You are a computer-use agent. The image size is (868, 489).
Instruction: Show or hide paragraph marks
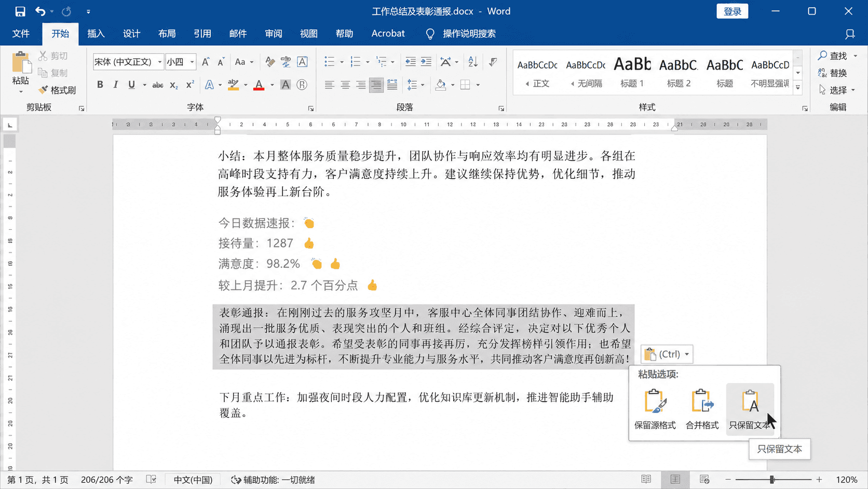pyautogui.click(x=493, y=62)
